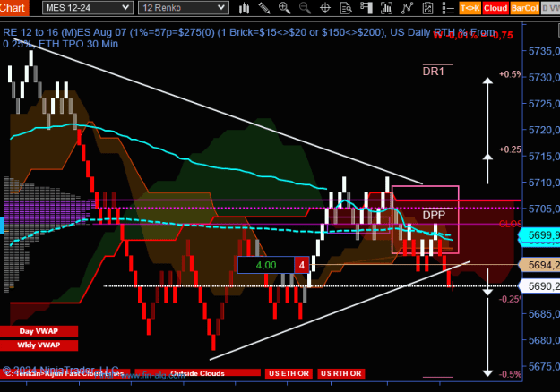560x392 pixels.
Task: Toggle the grey D V button
Action: click(x=550, y=8)
